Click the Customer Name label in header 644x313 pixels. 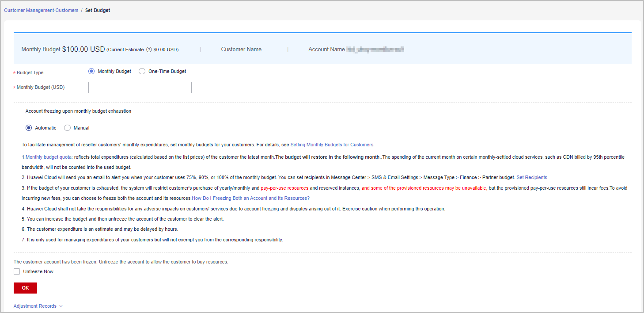coord(241,50)
